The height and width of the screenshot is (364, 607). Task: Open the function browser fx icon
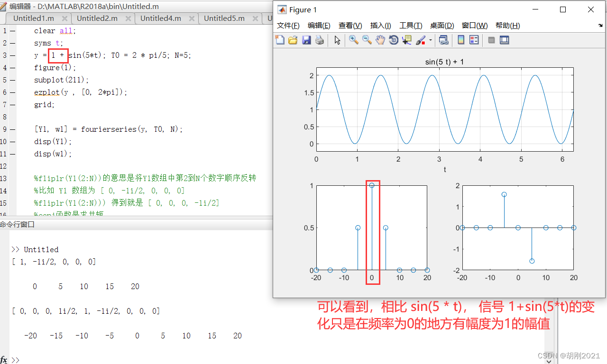click(x=4, y=360)
